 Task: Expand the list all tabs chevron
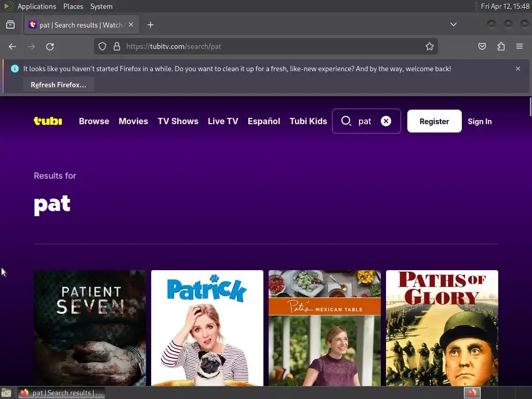[x=453, y=24]
